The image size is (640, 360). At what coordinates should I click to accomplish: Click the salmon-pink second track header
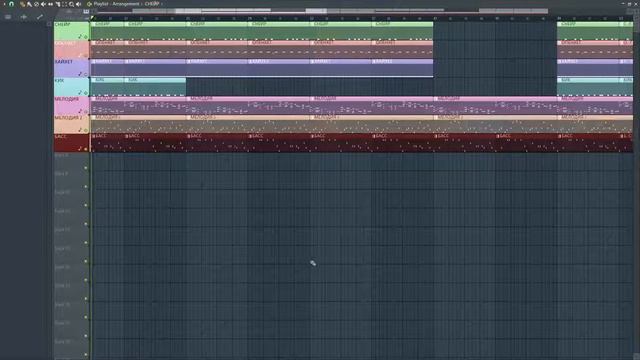71,49
